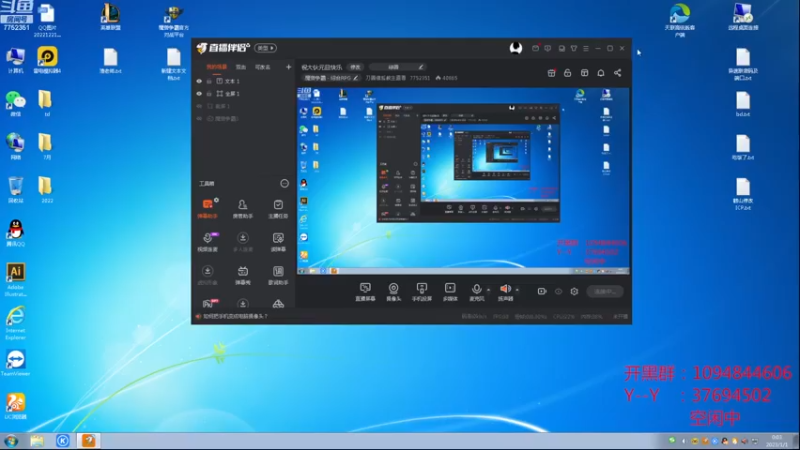This screenshot has width=800, height=450.
Task: Add a new scene with the plus icon
Action: pyautogui.click(x=288, y=67)
